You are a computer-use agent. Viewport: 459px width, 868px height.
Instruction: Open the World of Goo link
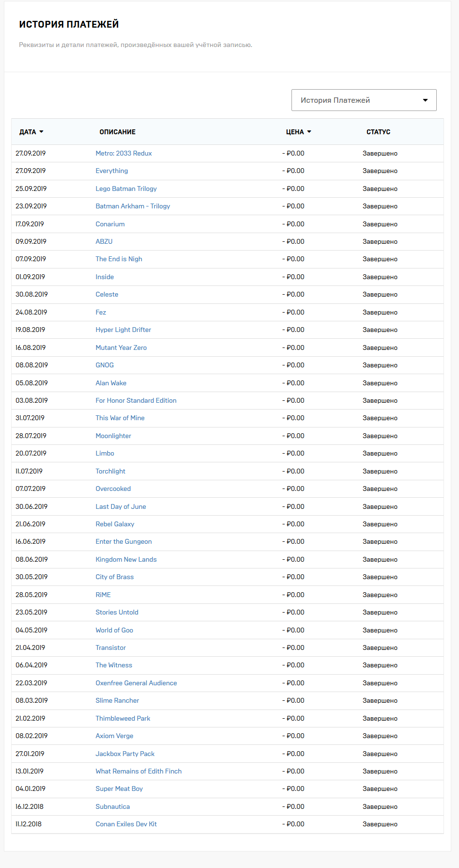(114, 630)
